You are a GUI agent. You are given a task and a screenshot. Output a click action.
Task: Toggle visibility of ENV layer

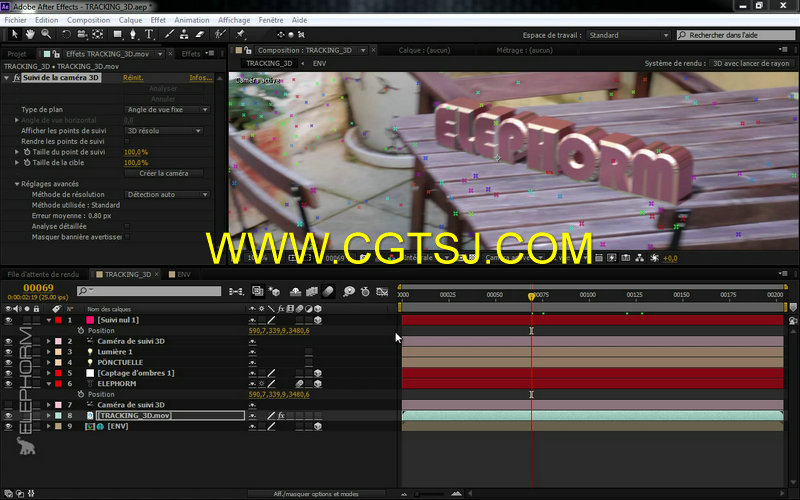[x=8, y=427]
